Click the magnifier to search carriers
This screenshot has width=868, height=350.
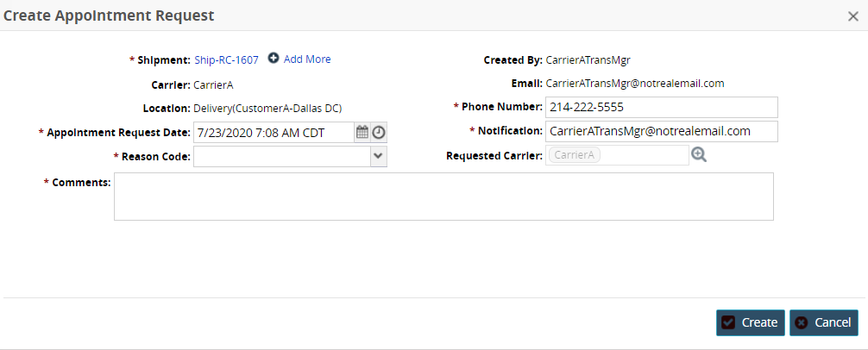pyautogui.click(x=699, y=155)
